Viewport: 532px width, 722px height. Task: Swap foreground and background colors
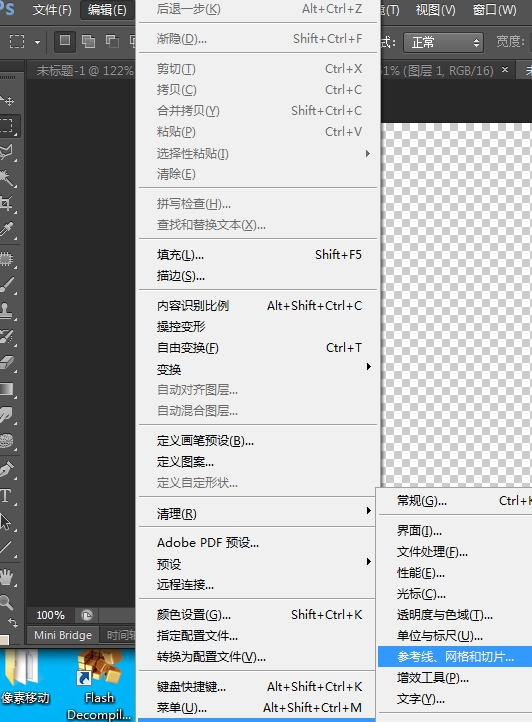pos(14,623)
